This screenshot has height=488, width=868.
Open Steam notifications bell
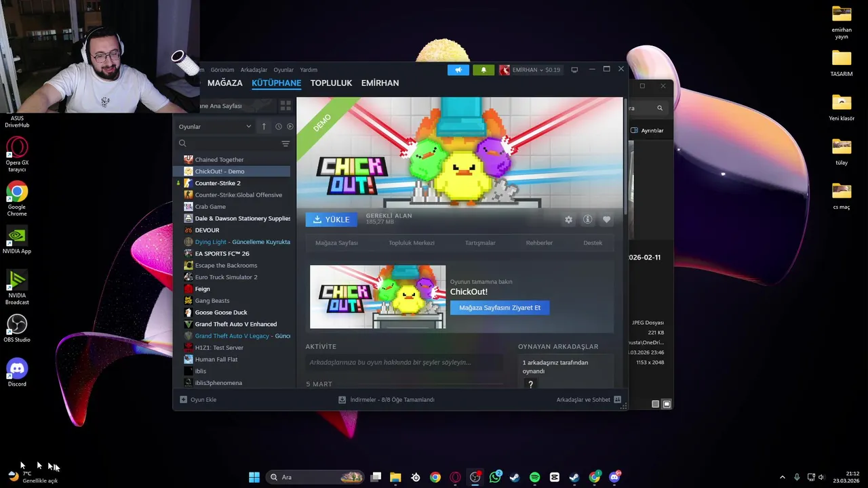click(484, 70)
